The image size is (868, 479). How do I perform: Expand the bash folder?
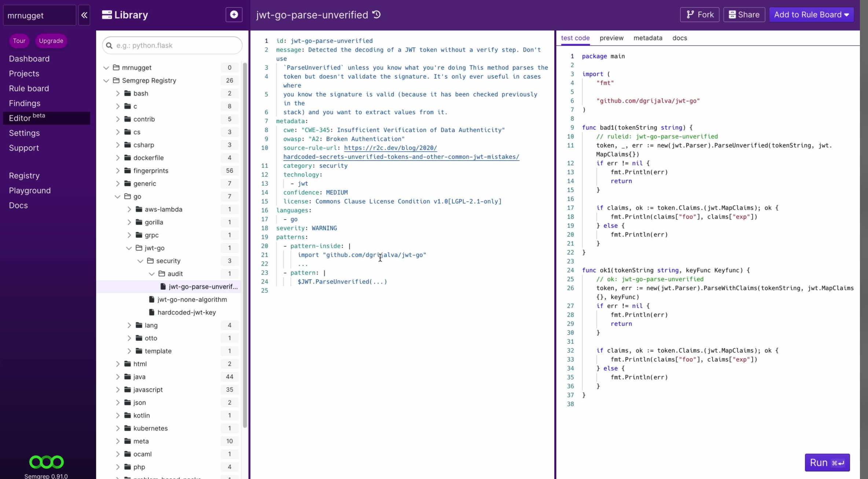click(x=118, y=93)
